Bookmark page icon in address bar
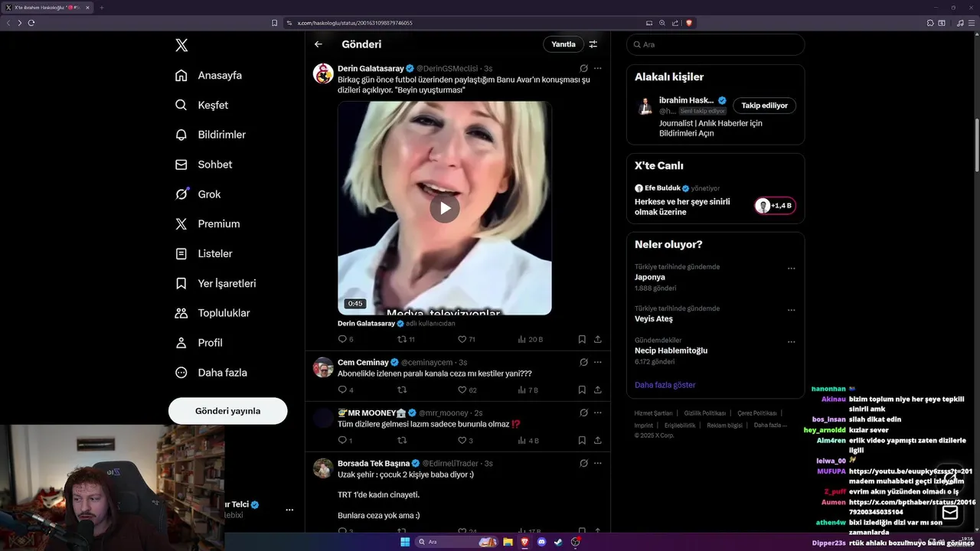 275,23
